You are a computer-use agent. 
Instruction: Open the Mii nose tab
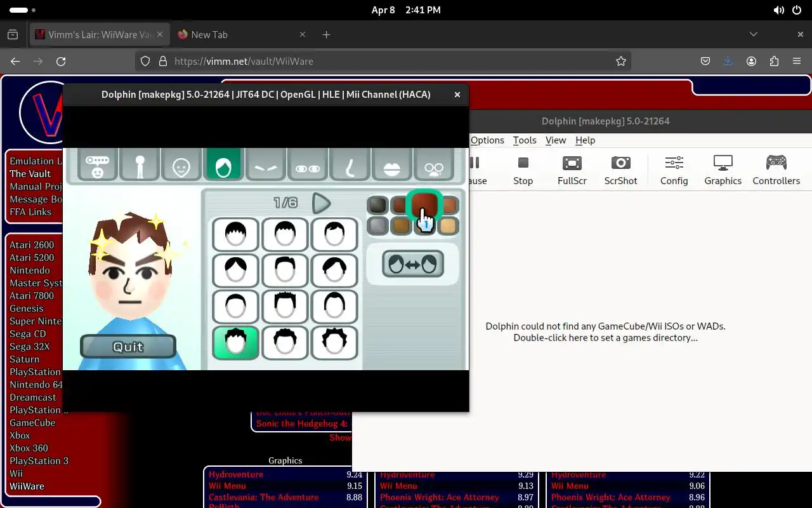pyautogui.click(x=350, y=166)
